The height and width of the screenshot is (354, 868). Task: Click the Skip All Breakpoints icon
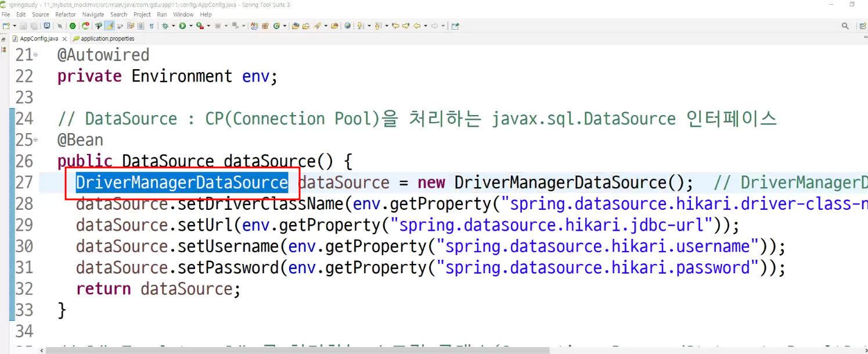pyautogui.click(x=60, y=26)
